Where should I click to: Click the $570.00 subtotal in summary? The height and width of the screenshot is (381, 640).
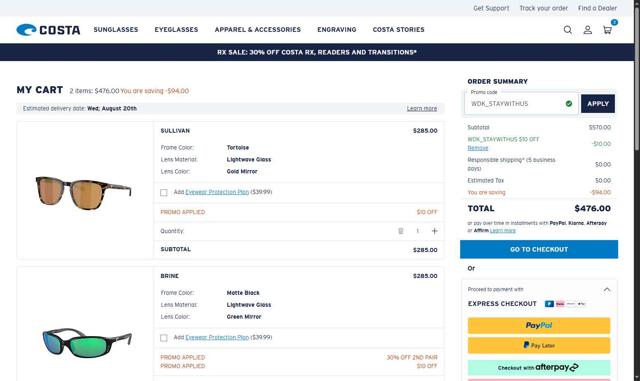(600, 127)
